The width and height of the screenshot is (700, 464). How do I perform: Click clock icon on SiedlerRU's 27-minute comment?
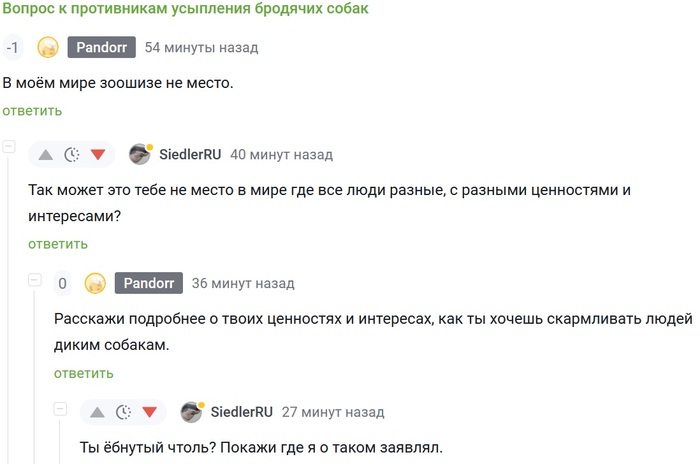(x=124, y=412)
